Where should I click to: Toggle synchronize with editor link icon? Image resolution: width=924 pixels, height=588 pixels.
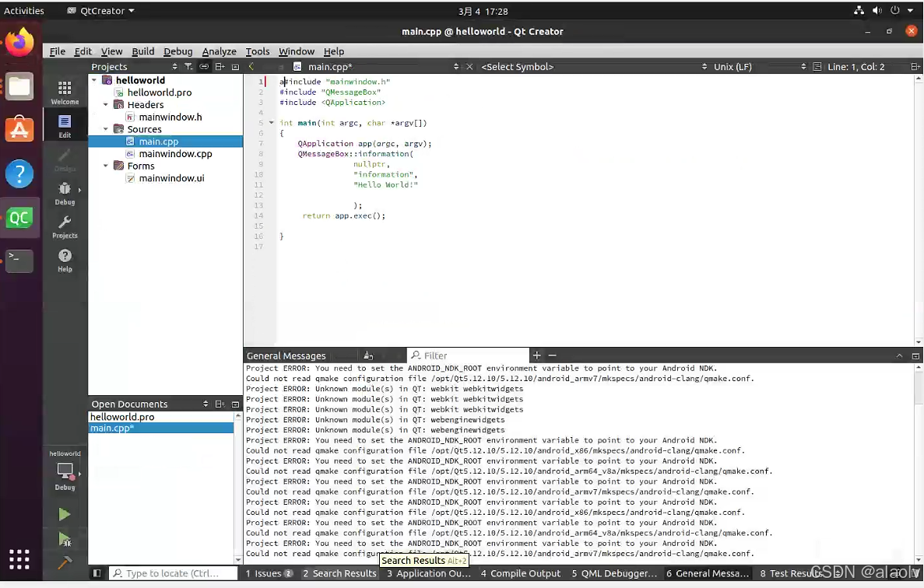204,67
